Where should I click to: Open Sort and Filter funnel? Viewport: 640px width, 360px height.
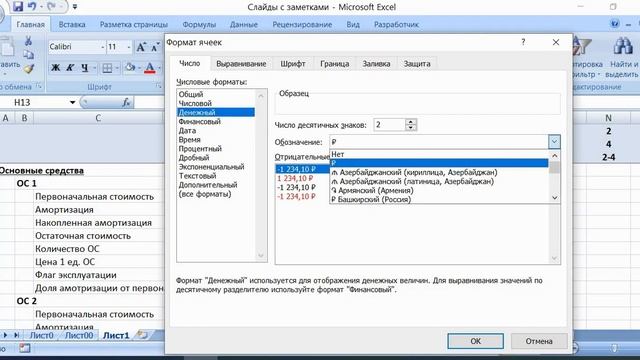[581, 46]
